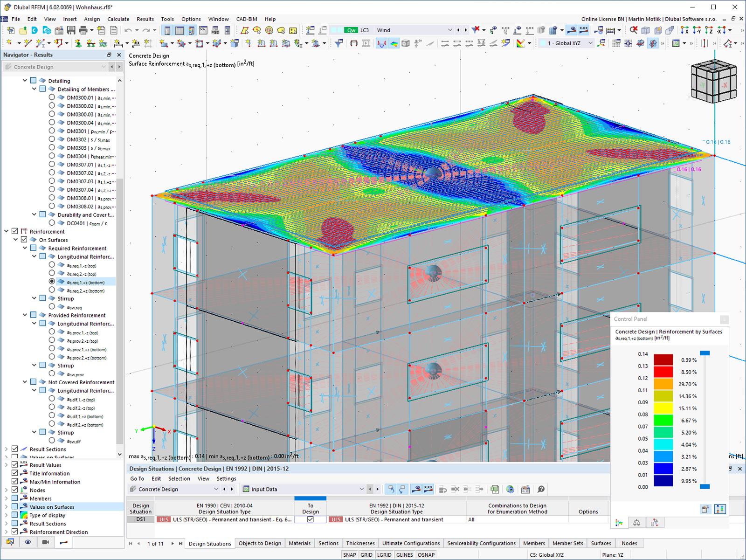Click the work plane grid settings icon
Image resolution: width=746 pixels, height=560 pixels.
[x=616, y=43]
